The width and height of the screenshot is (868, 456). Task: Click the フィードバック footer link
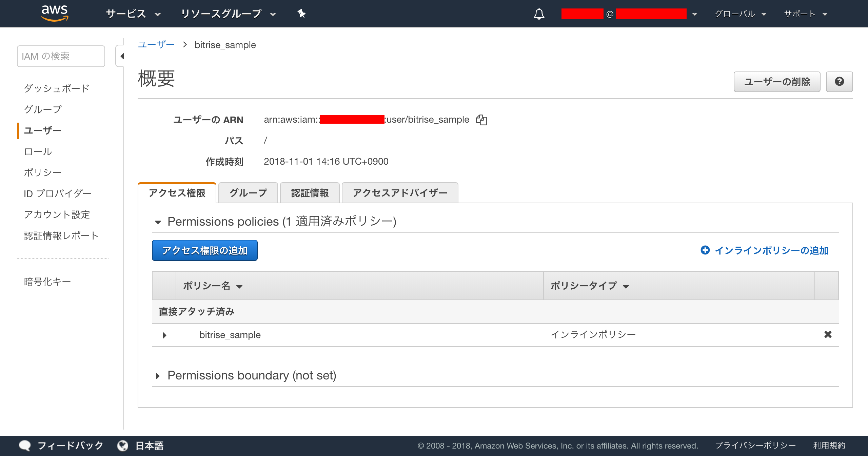(x=71, y=445)
